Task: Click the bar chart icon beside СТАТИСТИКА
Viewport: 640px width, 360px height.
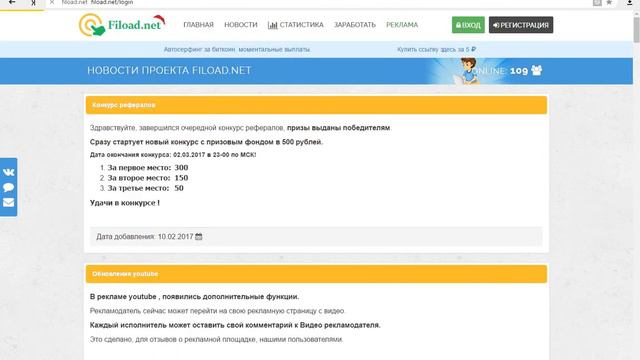Action: click(272, 25)
